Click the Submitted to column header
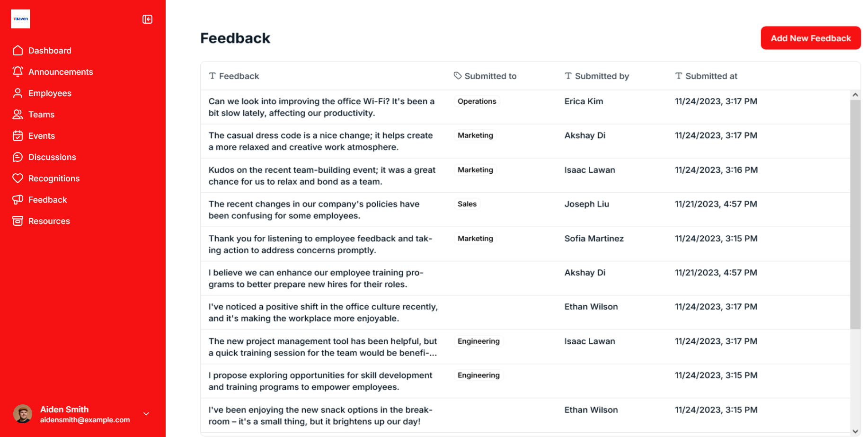Screen dimensions: 868x437 point(490,76)
